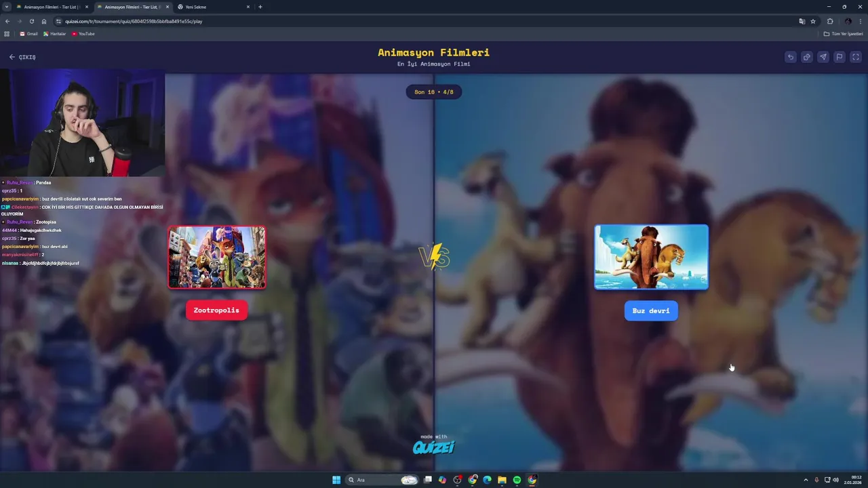Exit the tournament via ÇIKIŞ
This screenshot has height=488, width=868.
coord(22,57)
